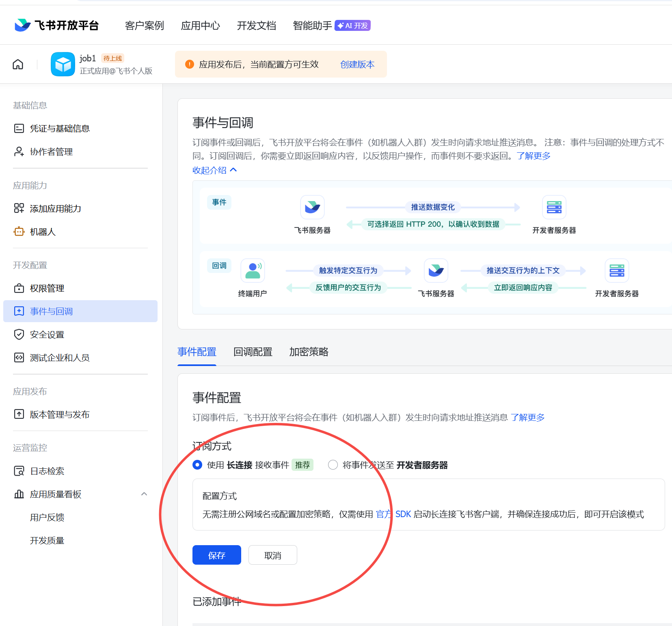
Task: Click the 推送数据变化 diagram label
Action: [x=433, y=207]
